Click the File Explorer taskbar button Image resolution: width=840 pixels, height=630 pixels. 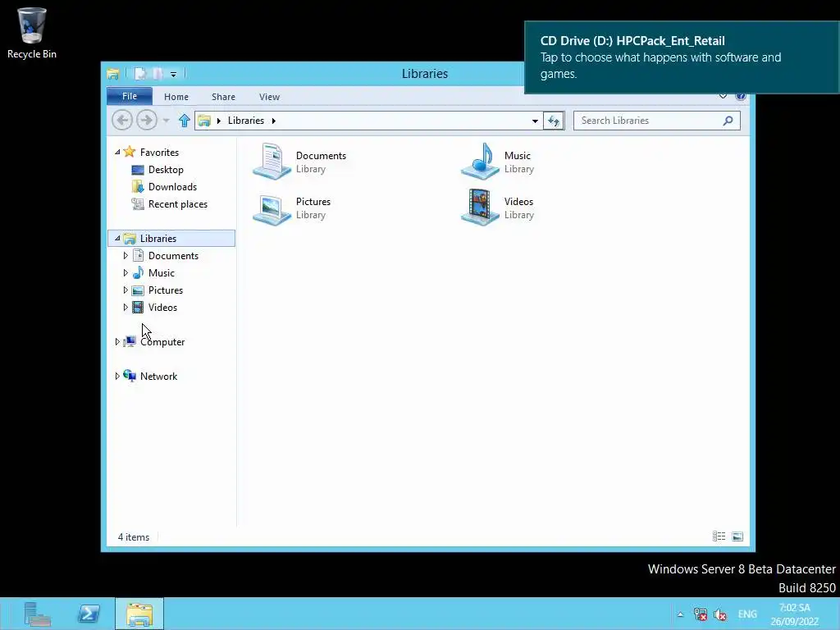[139, 614]
